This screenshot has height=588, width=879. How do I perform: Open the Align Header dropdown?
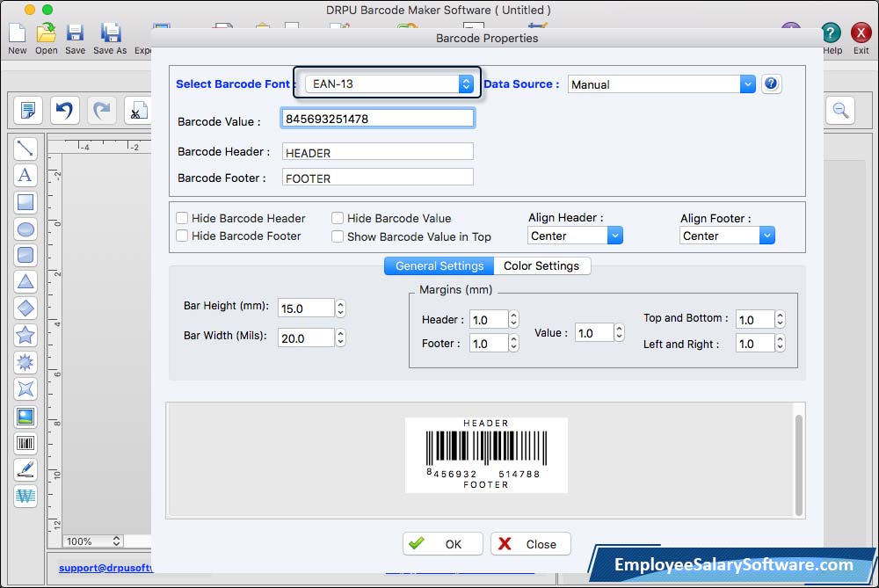coord(575,236)
